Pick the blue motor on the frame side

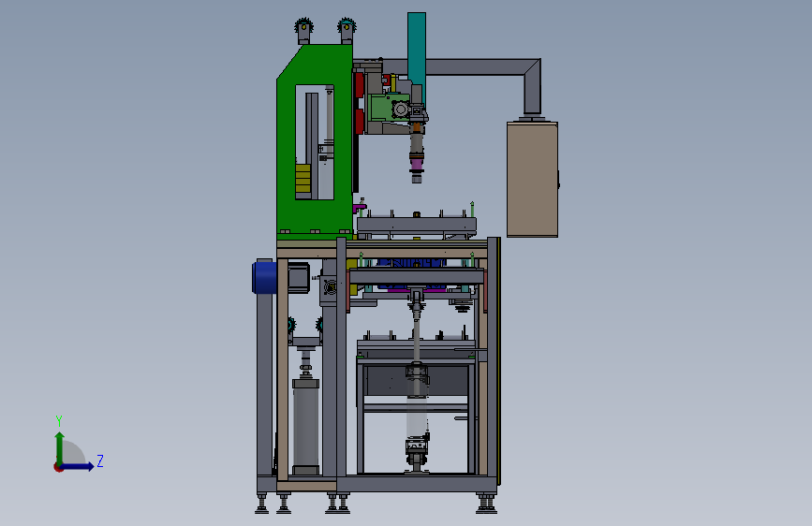(265, 277)
